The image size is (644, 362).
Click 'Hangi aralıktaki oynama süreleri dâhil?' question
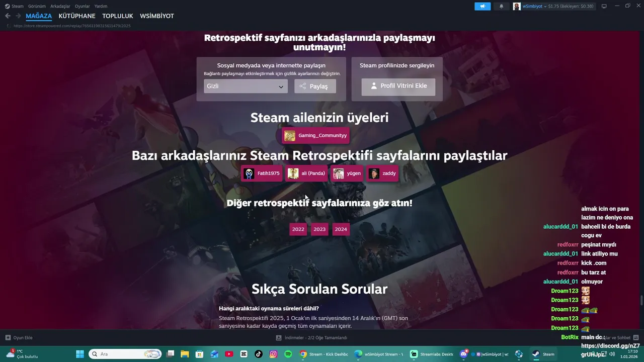click(x=269, y=309)
